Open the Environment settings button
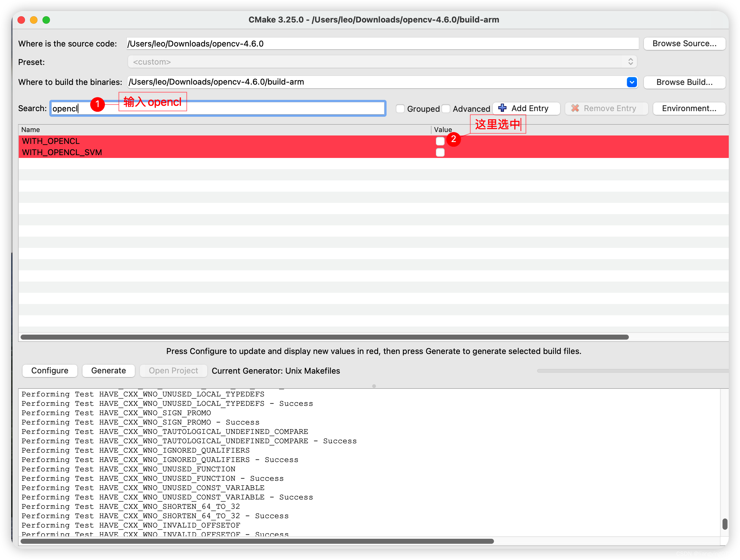The height and width of the screenshot is (560, 740). click(689, 108)
